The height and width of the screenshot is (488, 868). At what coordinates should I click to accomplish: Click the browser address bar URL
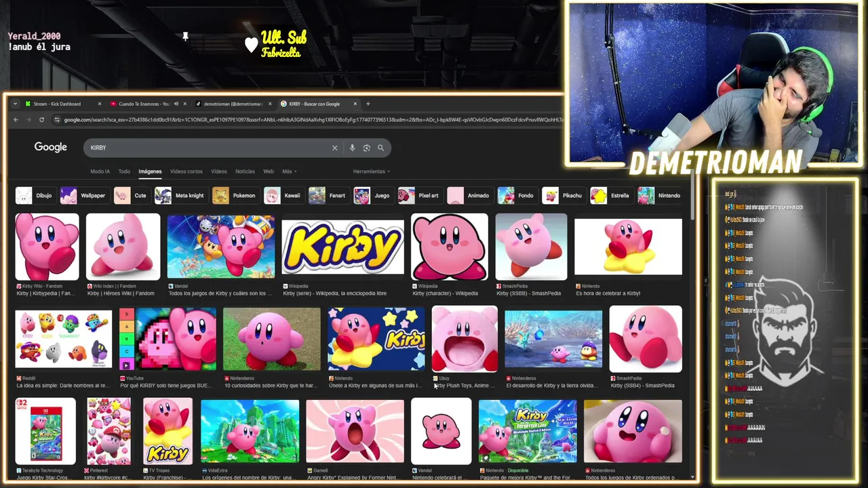(x=312, y=120)
